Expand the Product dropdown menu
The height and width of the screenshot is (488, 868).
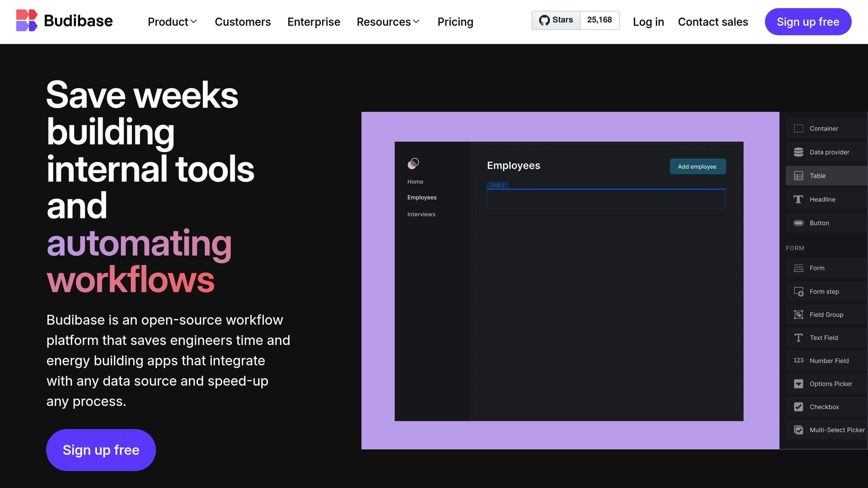pyautogui.click(x=172, y=22)
